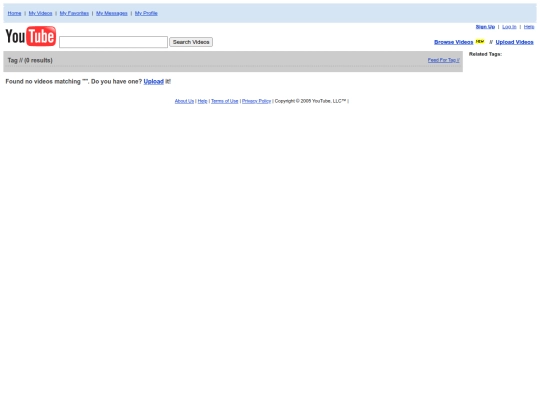
Task: Open Help link in top right
Action: click(529, 27)
